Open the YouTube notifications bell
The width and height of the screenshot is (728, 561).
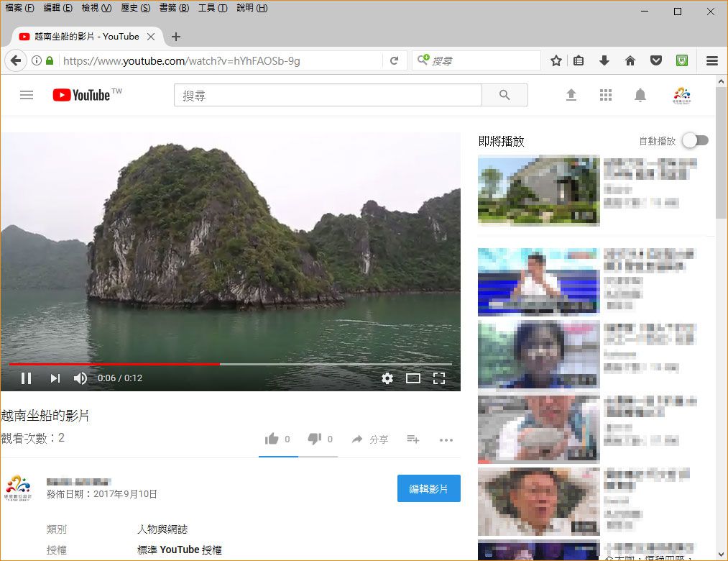(640, 94)
